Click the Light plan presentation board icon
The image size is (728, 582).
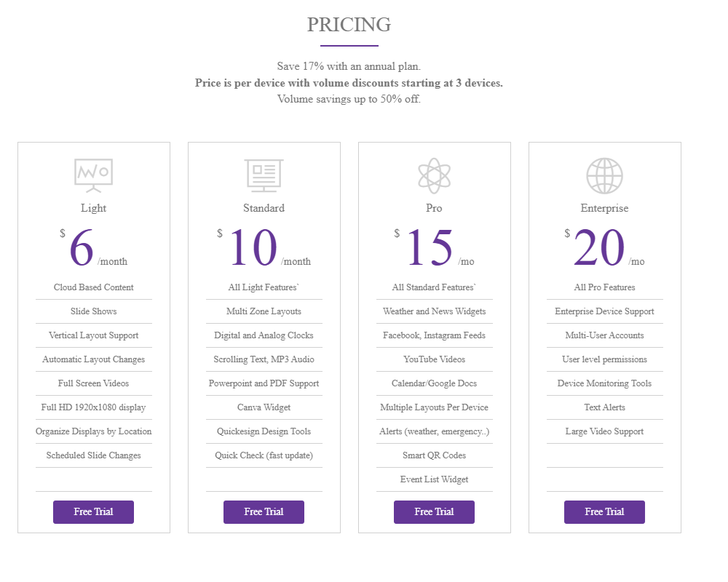[93, 175]
